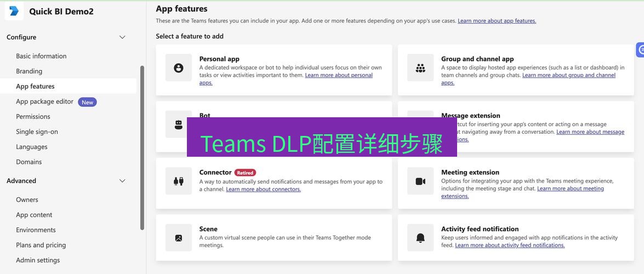Open Admin settings page
The image size is (644, 274).
tap(38, 260)
